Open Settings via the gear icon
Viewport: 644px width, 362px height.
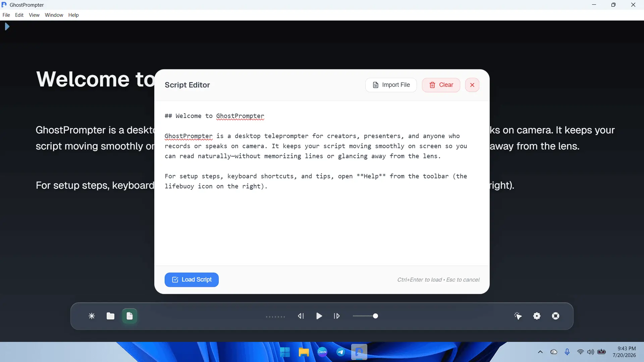[x=537, y=316]
